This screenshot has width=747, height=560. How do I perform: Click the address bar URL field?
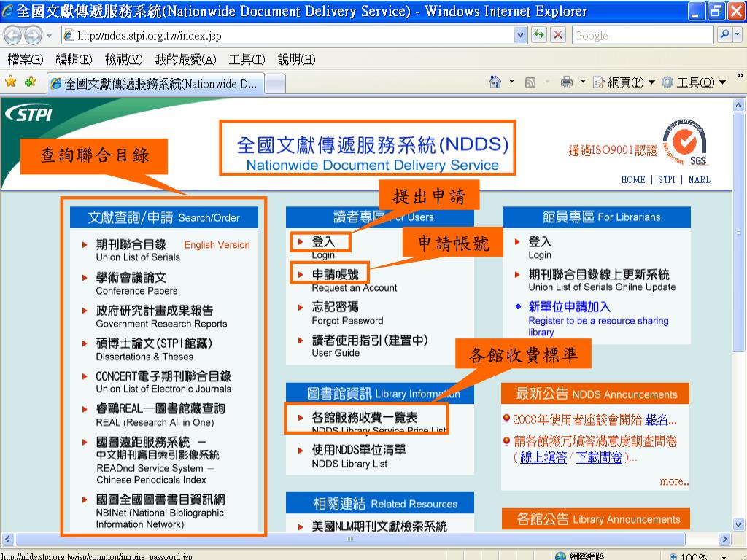coord(287,35)
